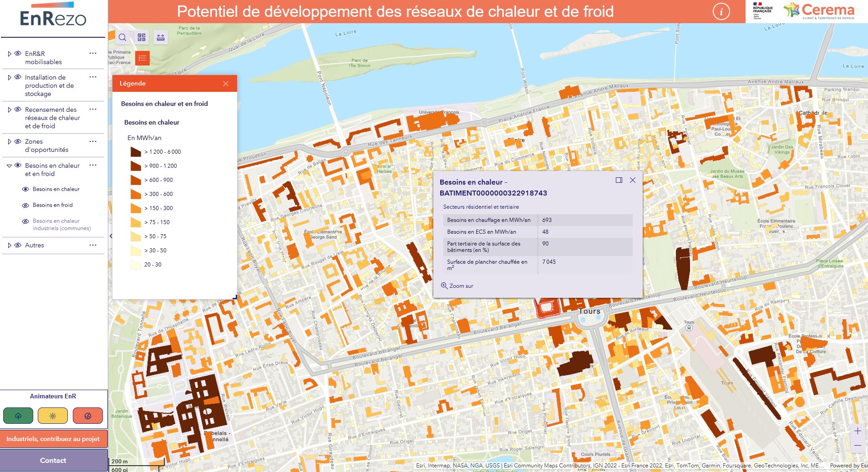This screenshot has width=868, height=472.
Task: Zoom out on the map
Action: [858, 445]
